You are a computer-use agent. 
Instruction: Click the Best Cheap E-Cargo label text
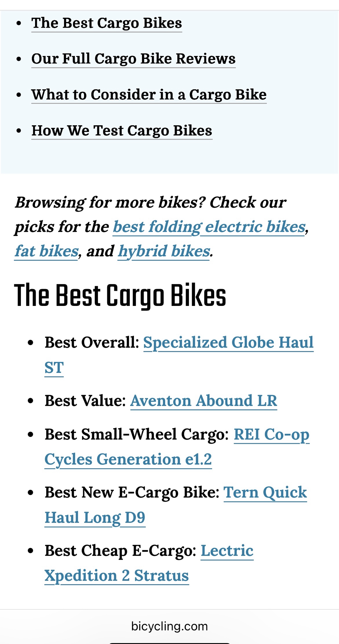tap(120, 551)
